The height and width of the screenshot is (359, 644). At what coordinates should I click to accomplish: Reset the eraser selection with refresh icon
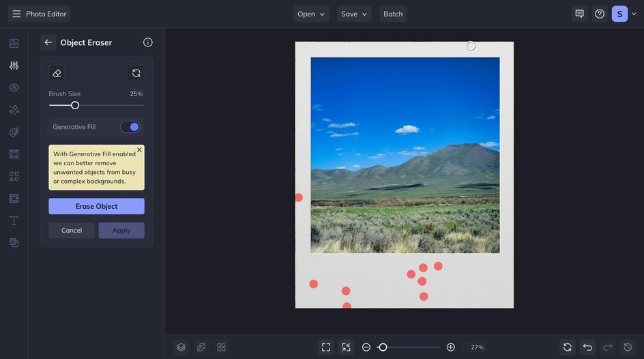[136, 73]
